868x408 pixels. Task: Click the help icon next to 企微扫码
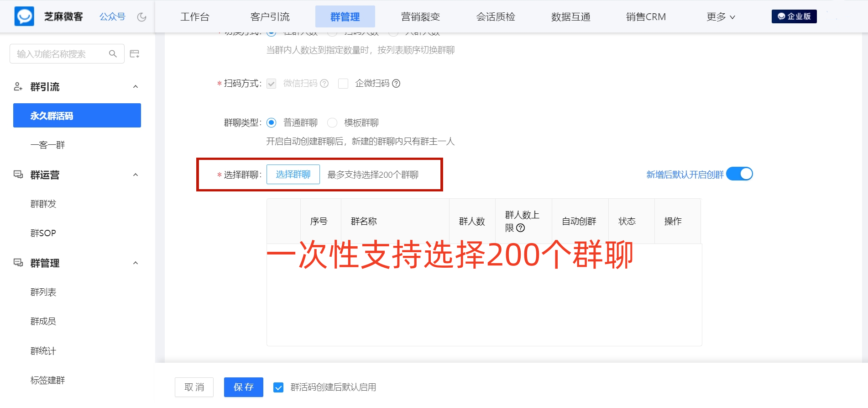(396, 83)
